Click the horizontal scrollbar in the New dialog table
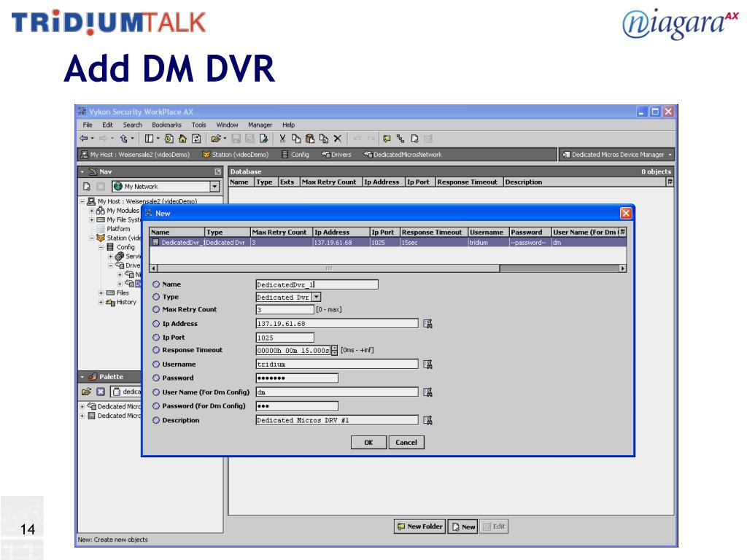Viewport: 747px width, 560px height. [x=329, y=268]
